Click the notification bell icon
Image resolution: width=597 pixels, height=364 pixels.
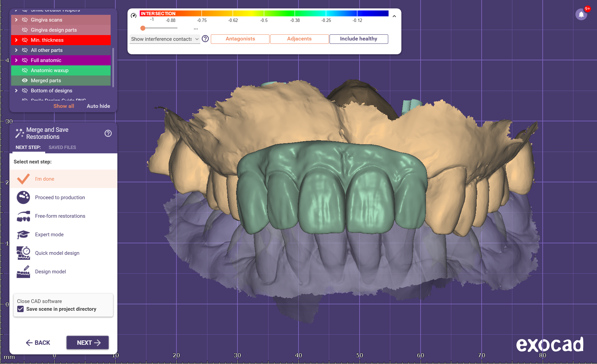click(x=581, y=14)
